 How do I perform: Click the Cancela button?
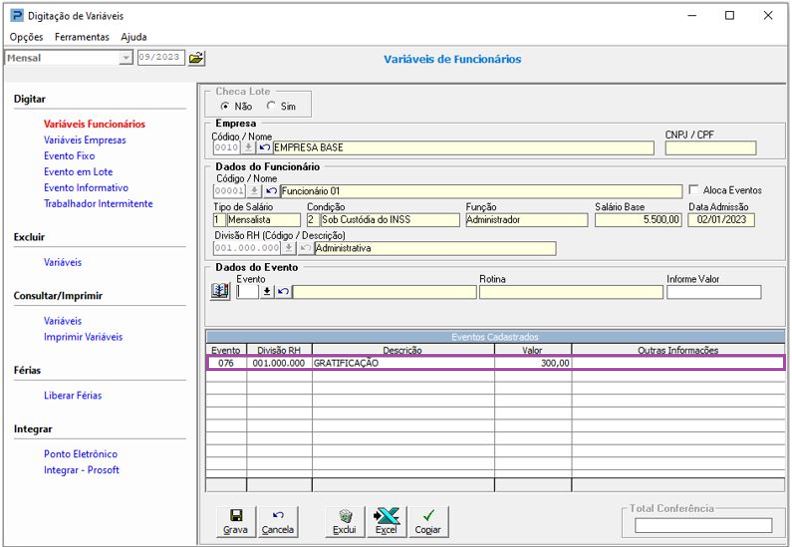coord(277,522)
